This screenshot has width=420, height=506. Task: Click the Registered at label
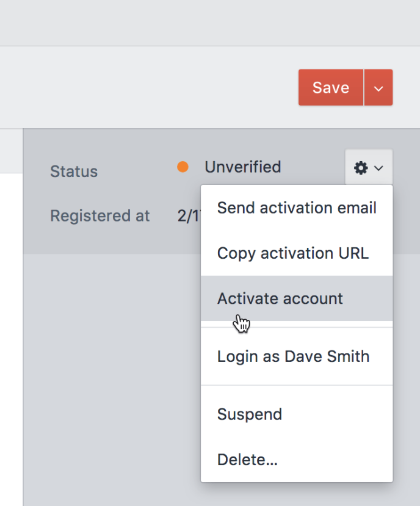100,216
